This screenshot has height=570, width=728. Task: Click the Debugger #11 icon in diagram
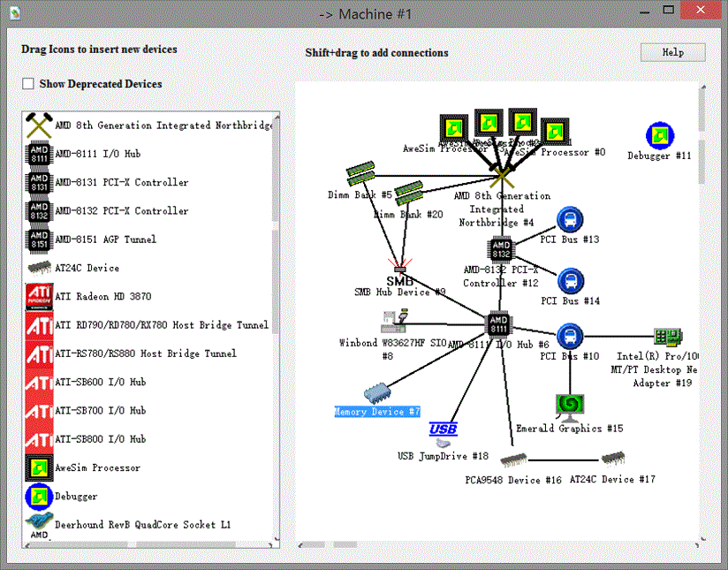659,136
